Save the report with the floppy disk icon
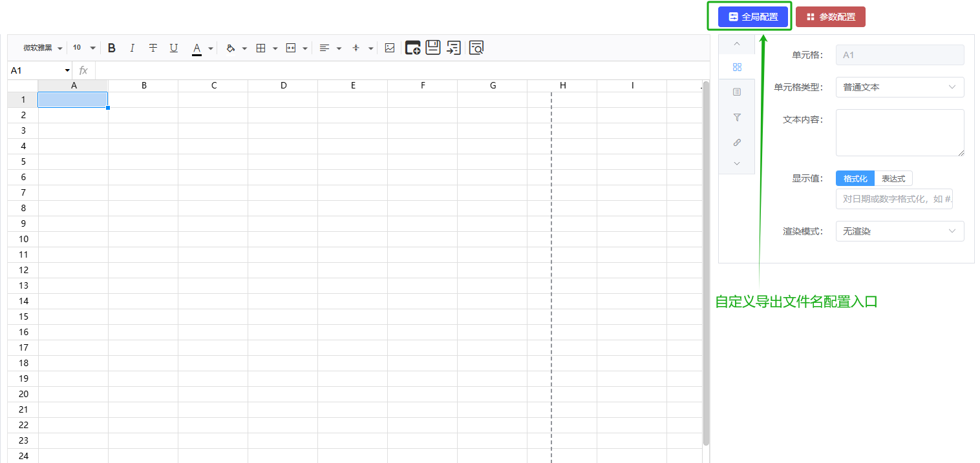This screenshot has height=463, width=980. (432, 47)
